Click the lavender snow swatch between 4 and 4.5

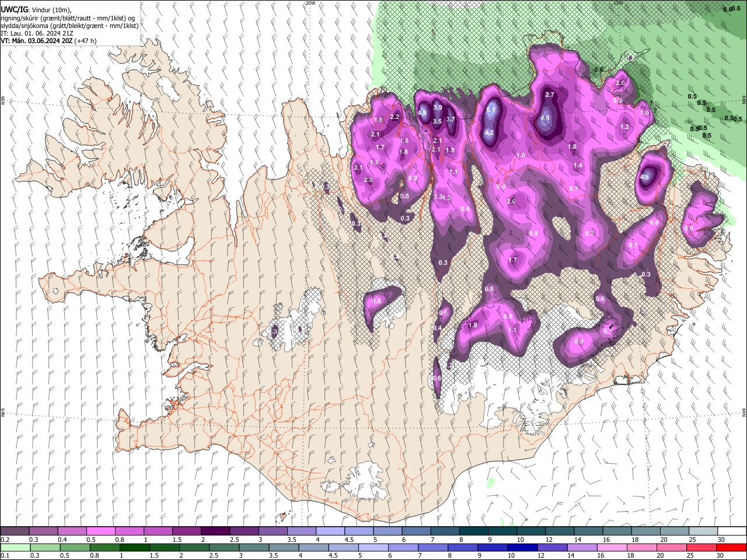coord(330,531)
